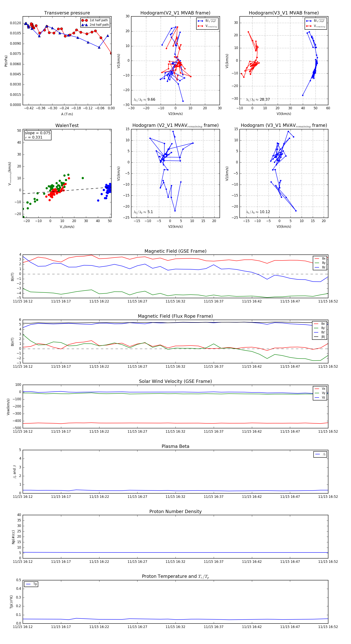Select 'Bz' legend entry in GSE magnetic field
Viewport: 351px width, 644px height.
coord(320,267)
